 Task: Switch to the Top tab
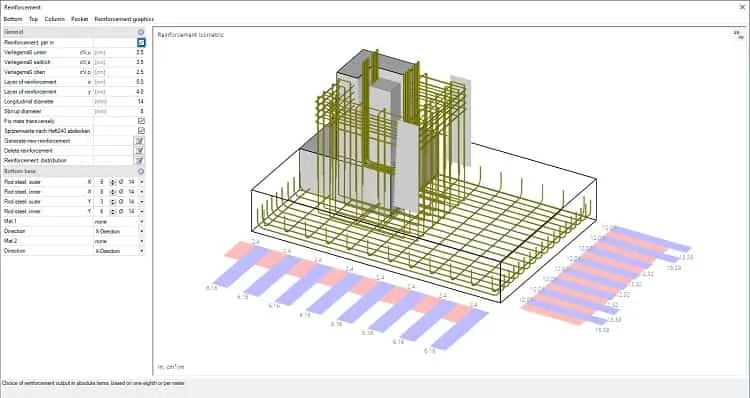click(x=33, y=19)
